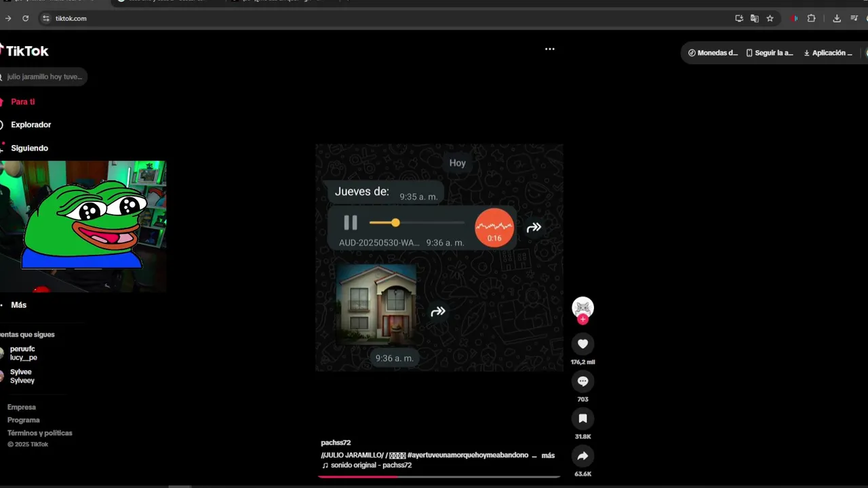
Task: Open peruufc followed account
Action: (x=23, y=353)
